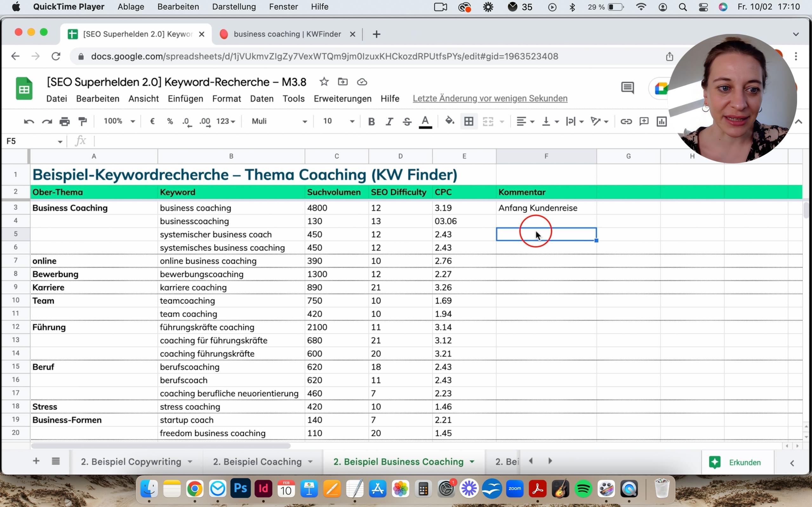Image resolution: width=812 pixels, height=507 pixels.
Task: Star the spreadsheet document
Action: click(324, 82)
